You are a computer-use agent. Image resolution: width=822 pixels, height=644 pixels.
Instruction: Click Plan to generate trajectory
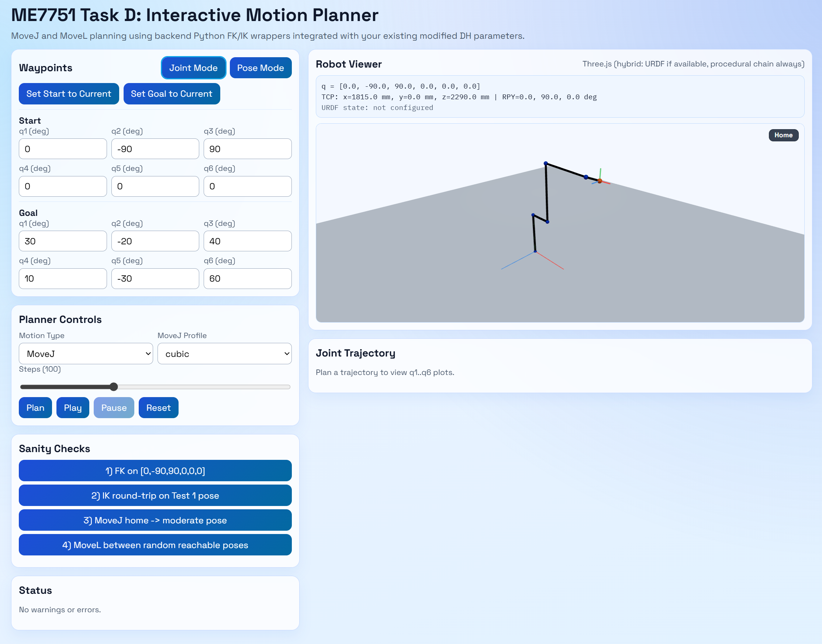point(35,407)
